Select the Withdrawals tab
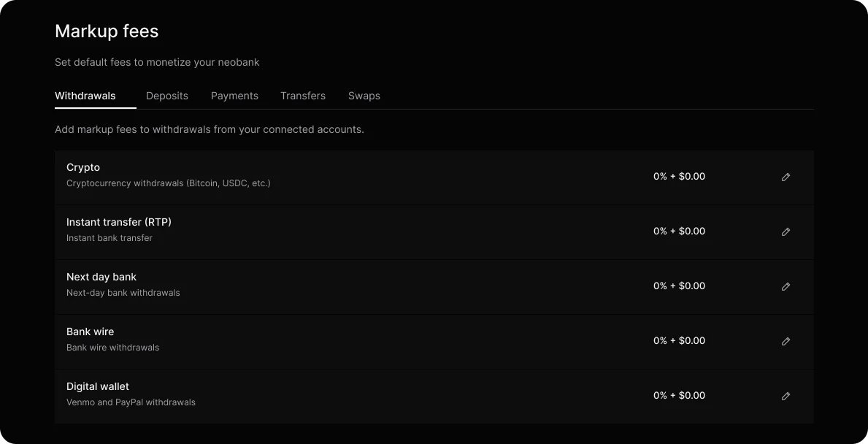The image size is (868, 444). click(85, 96)
